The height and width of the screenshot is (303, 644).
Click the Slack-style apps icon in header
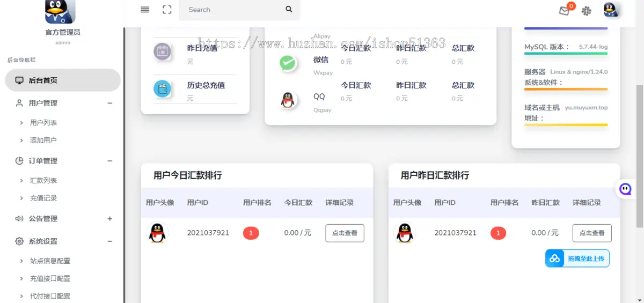[x=587, y=10]
